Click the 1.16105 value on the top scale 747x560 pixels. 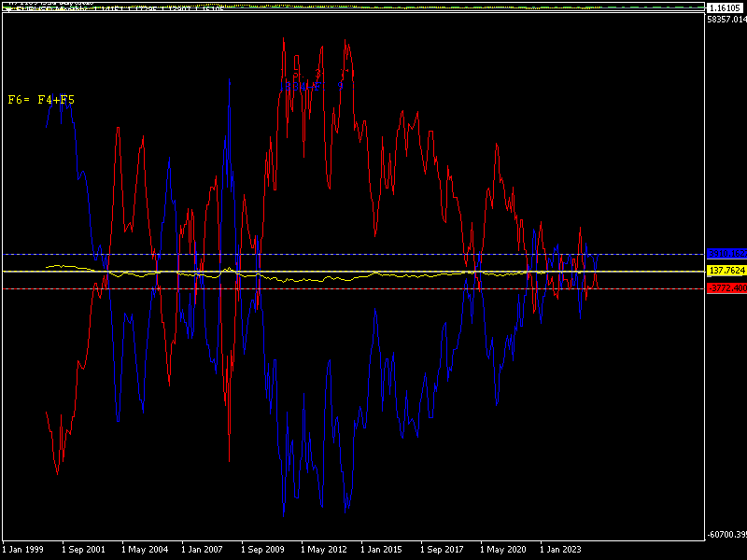click(x=725, y=7)
